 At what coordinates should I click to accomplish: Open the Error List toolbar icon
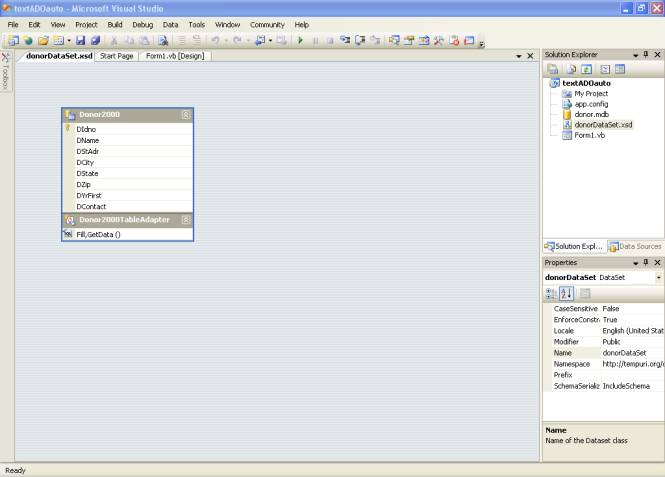(x=454, y=41)
